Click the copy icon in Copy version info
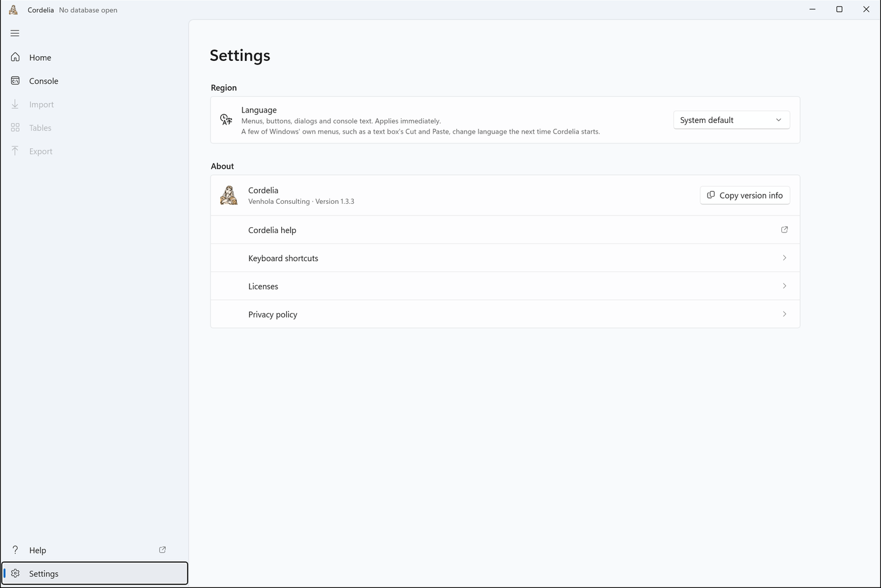This screenshot has height=588, width=881. click(x=711, y=195)
